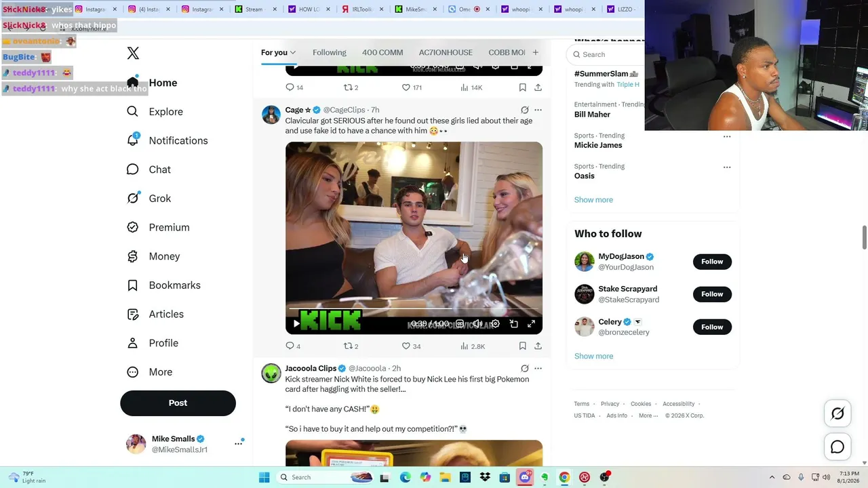Open Dropbox from the taskbar
This screenshot has width=868, height=488.
pos(485,477)
